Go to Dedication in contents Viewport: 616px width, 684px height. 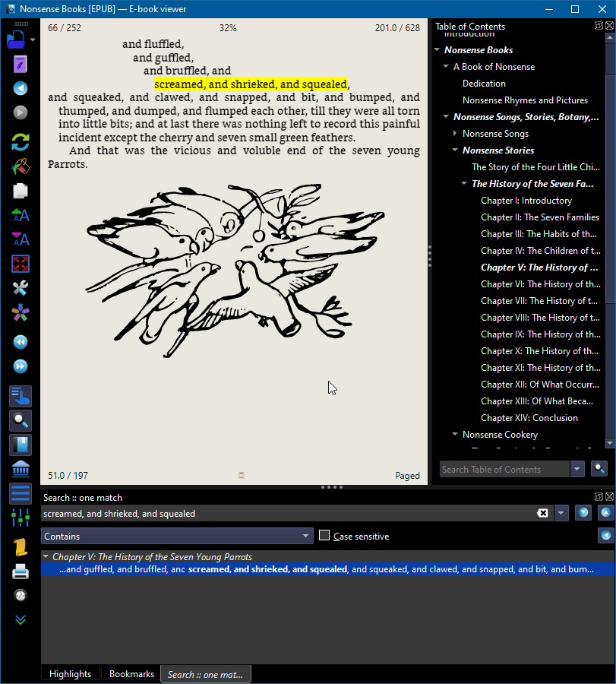click(484, 84)
